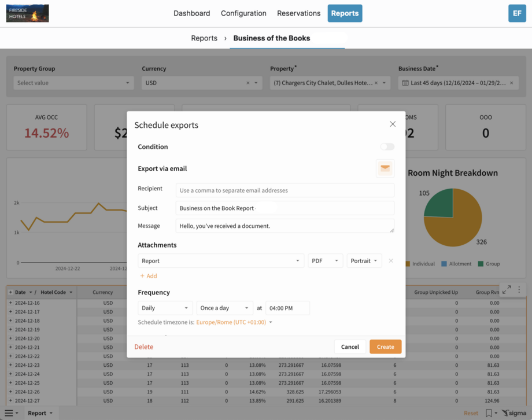
Task: Click the Fireside Hotels logo
Action: (28, 13)
